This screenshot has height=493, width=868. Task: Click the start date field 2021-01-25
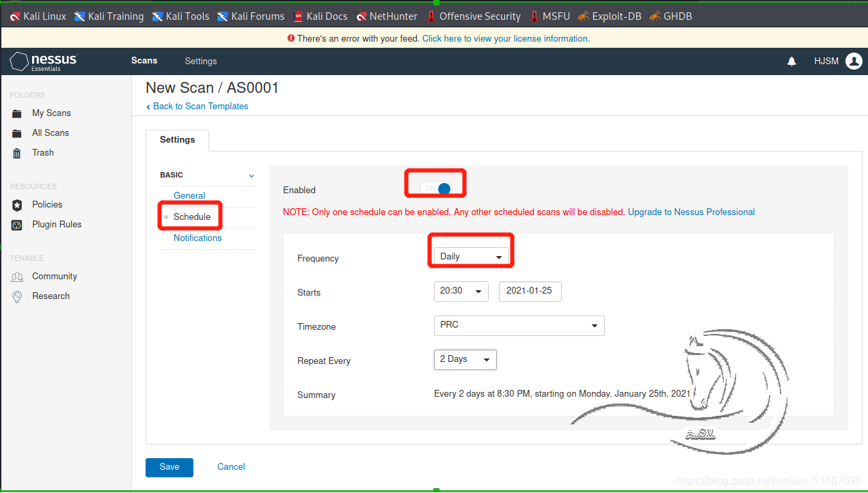pos(530,291)
